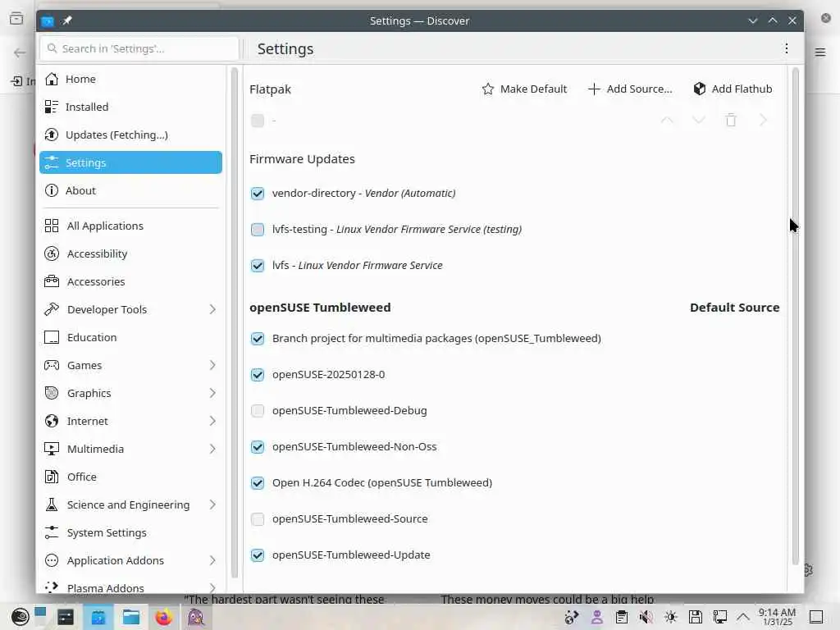Open the About page
Screen dimensions: 840x630
pyautogui.click(x=130, y=190)
